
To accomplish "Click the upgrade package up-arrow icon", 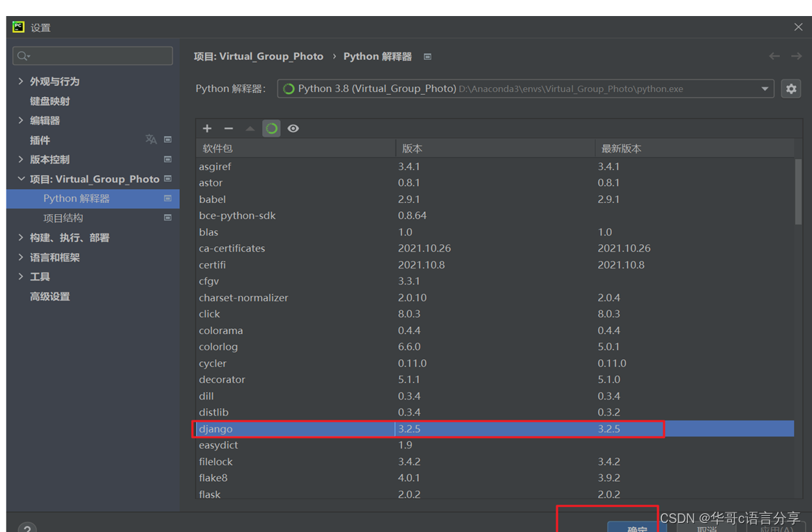I will tap(250, 128).
